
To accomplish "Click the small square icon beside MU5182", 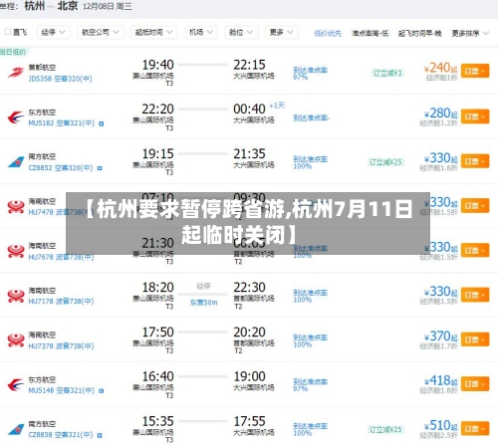I will [x=102, y=123].
